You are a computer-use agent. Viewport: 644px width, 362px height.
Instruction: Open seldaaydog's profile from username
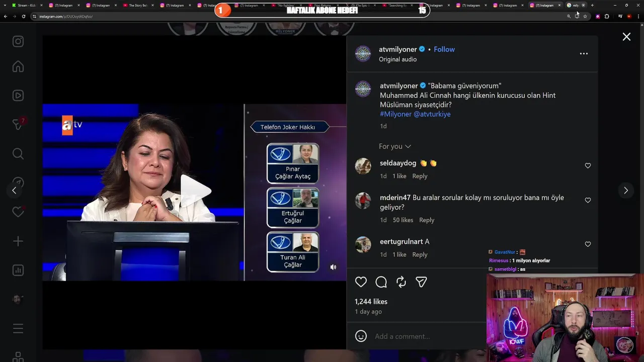click(398, 163)
